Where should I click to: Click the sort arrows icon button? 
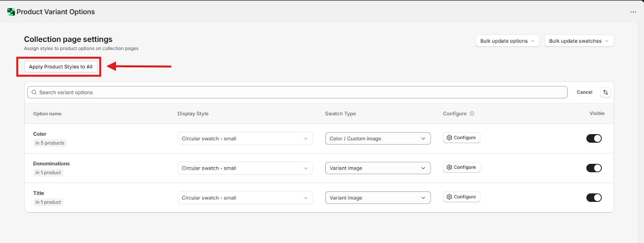click(605, 92)
